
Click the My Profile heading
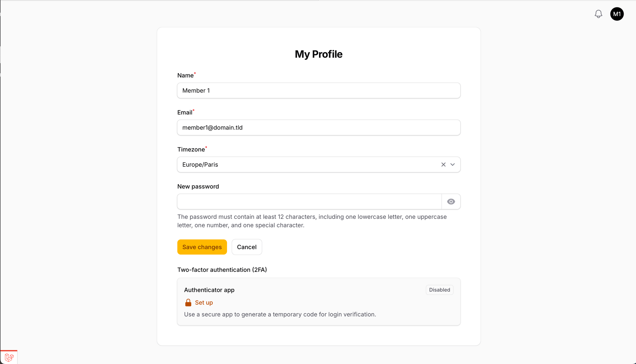[318, 54]
